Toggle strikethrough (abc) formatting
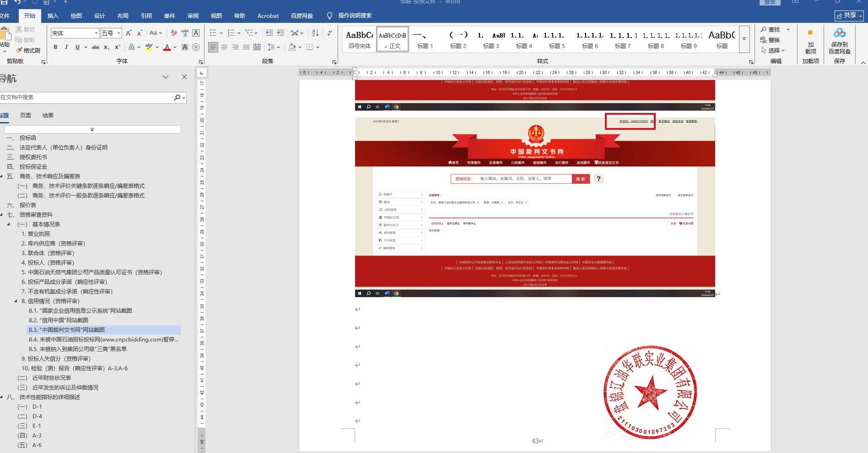This screenshot has width=868, height=453. tap(96, 47)
